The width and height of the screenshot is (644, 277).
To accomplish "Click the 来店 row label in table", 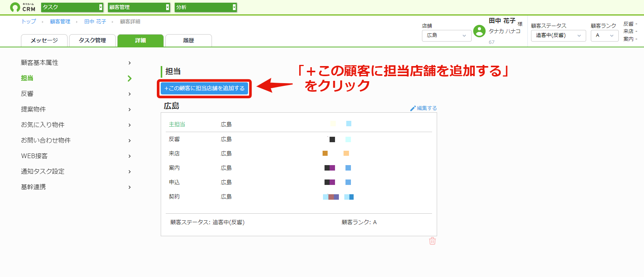I will point(174,153).
